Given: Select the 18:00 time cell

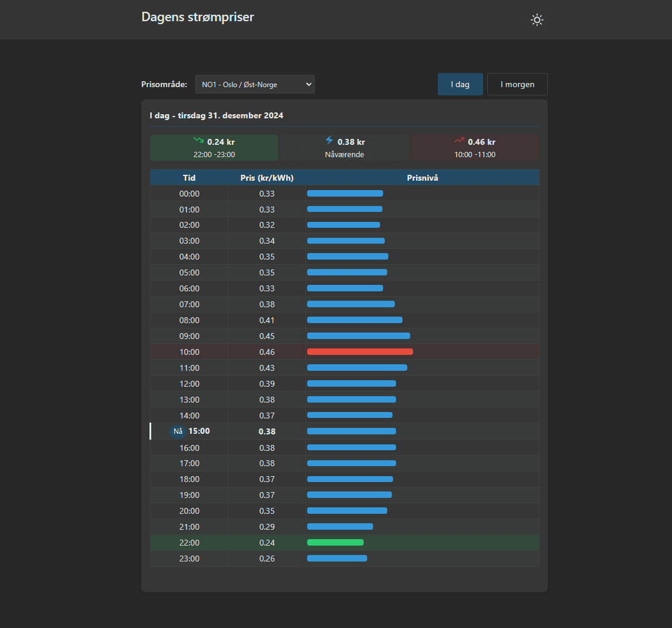Looking at the screenshot, I should 189,479.
